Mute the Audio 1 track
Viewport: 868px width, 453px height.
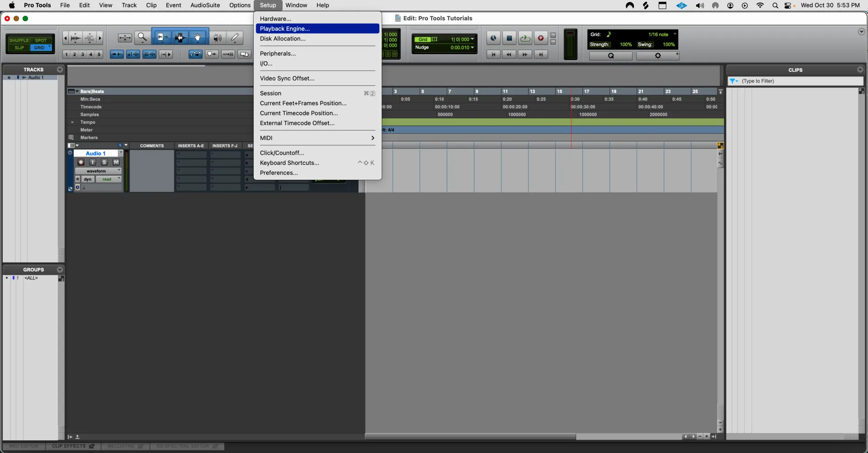[x=116, y=162]
